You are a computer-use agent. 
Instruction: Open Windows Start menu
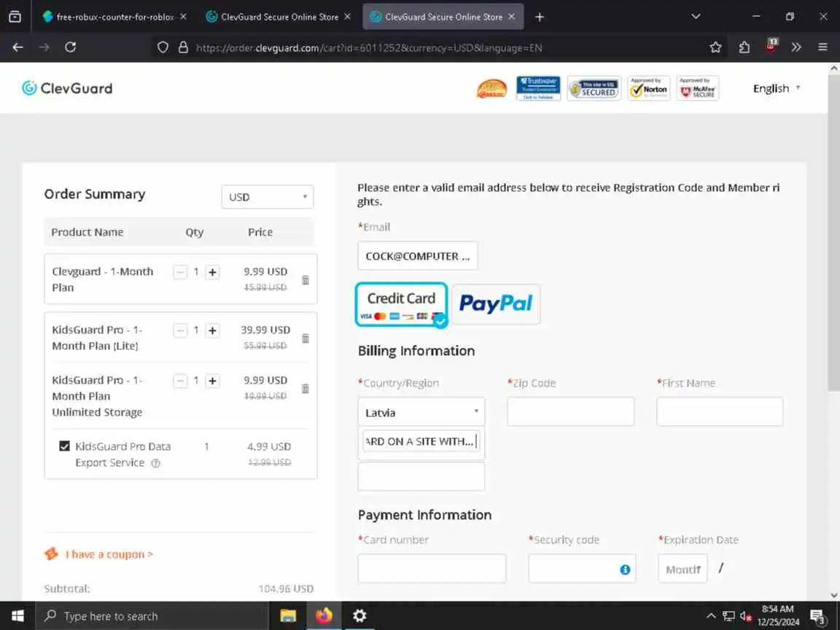(x=17, y=616)
